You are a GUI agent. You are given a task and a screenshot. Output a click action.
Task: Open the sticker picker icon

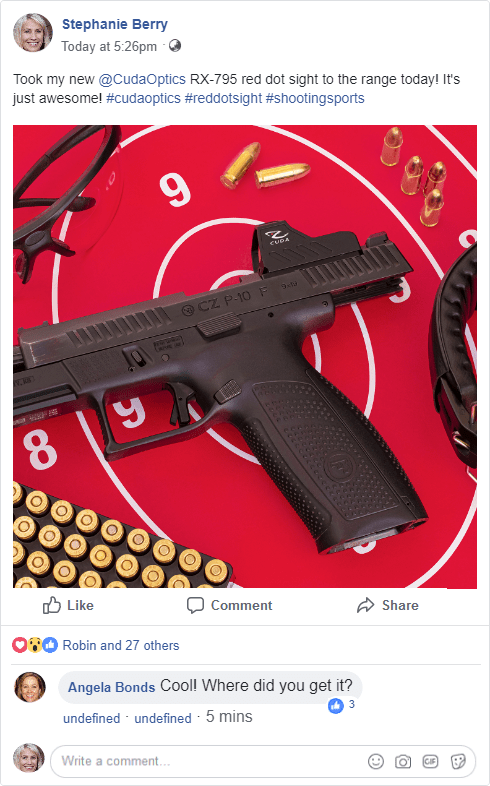click(458, 761)
